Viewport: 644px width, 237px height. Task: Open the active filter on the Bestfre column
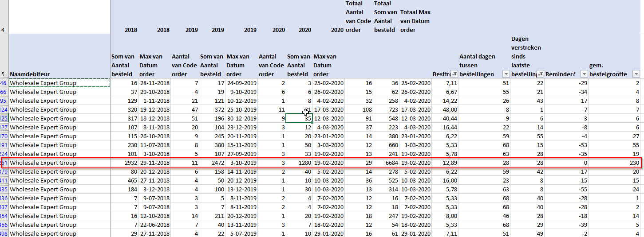pyautogui.click(x=454, y=74)
